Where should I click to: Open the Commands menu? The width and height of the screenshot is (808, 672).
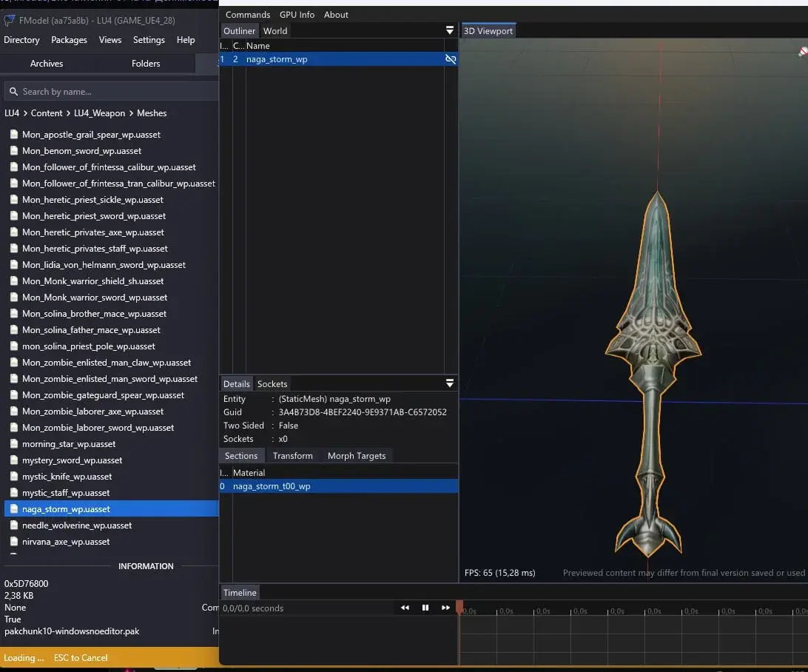[x=248, y=15]
